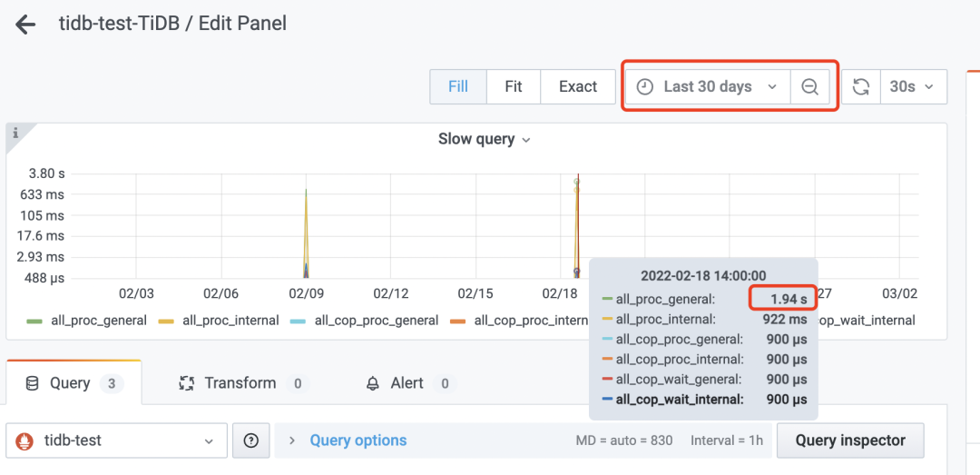Switch to the Alert tab

[407, 383]
